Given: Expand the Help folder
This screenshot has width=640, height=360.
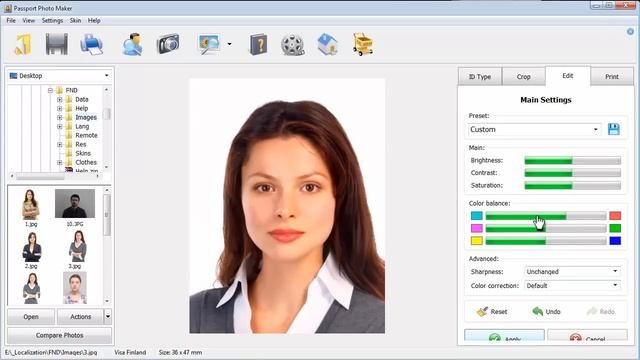Looking at the screenshot, I should (60, 108).
